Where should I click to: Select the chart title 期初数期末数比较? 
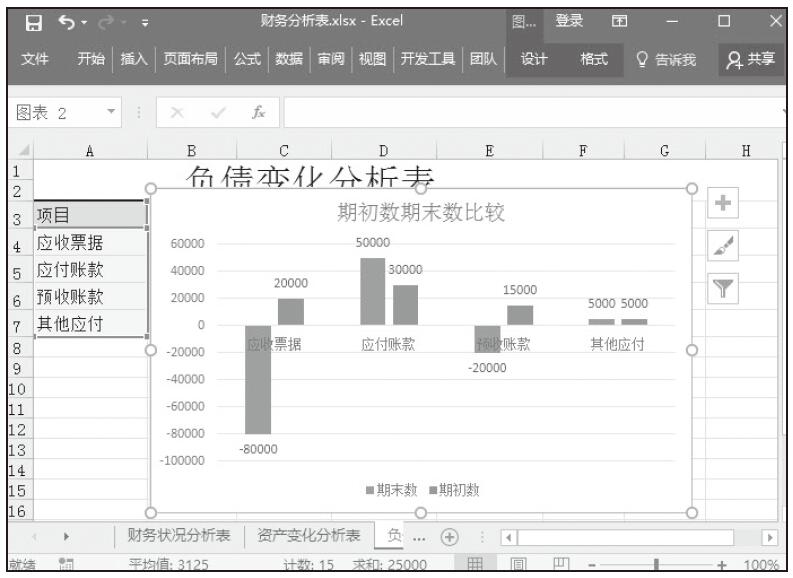pos(420,213)
